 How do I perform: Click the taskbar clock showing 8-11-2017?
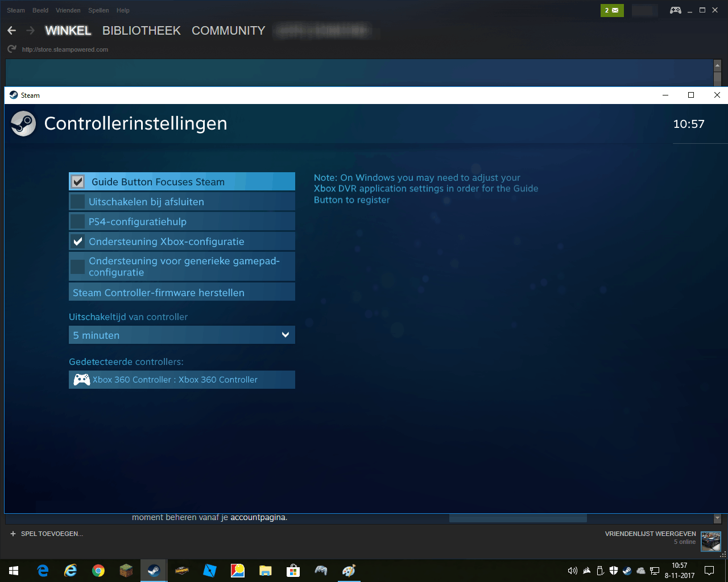(680, 571)
